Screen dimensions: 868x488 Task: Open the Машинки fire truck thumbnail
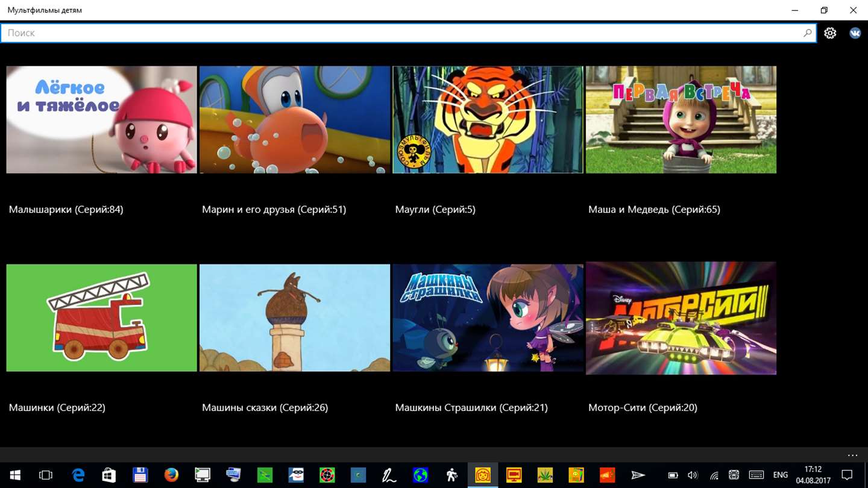tap(101, 318)
